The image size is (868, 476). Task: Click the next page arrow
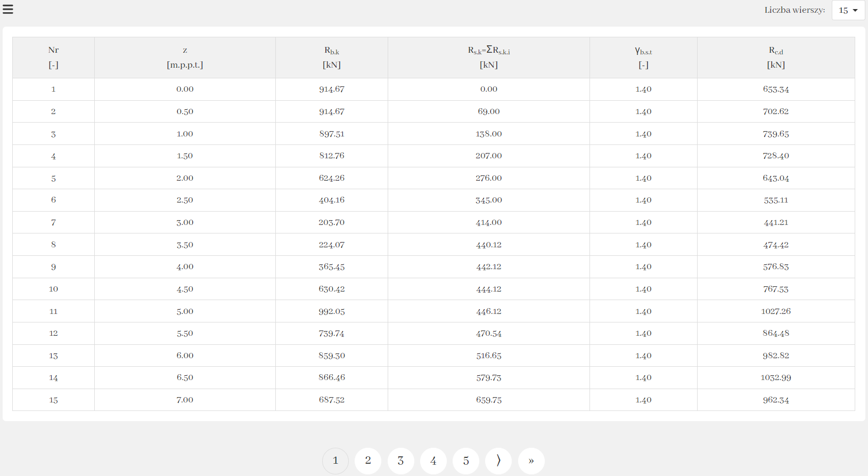coord(498,461)
